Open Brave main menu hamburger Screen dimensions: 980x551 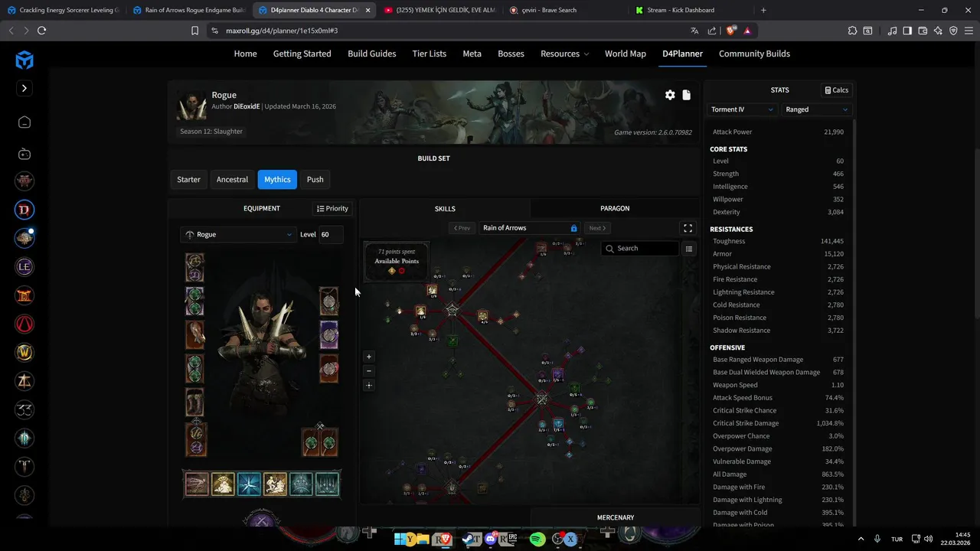[969, 31]
